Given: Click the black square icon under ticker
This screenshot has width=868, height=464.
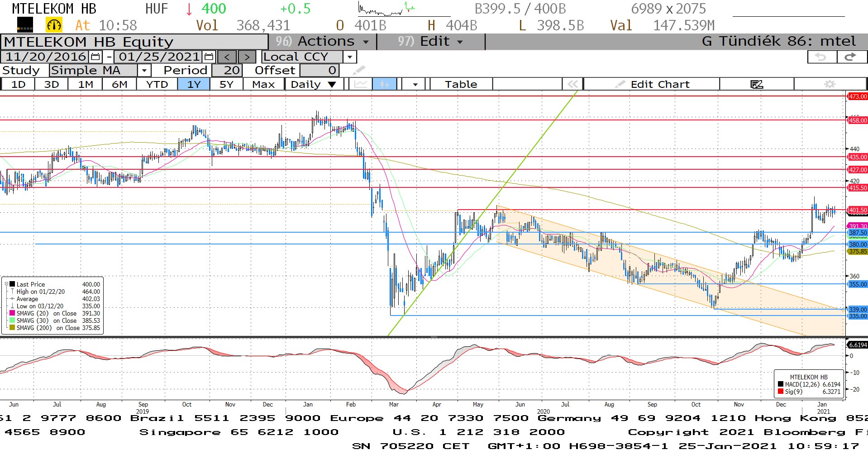Looking at the screenshot, I should pos(25,24).
